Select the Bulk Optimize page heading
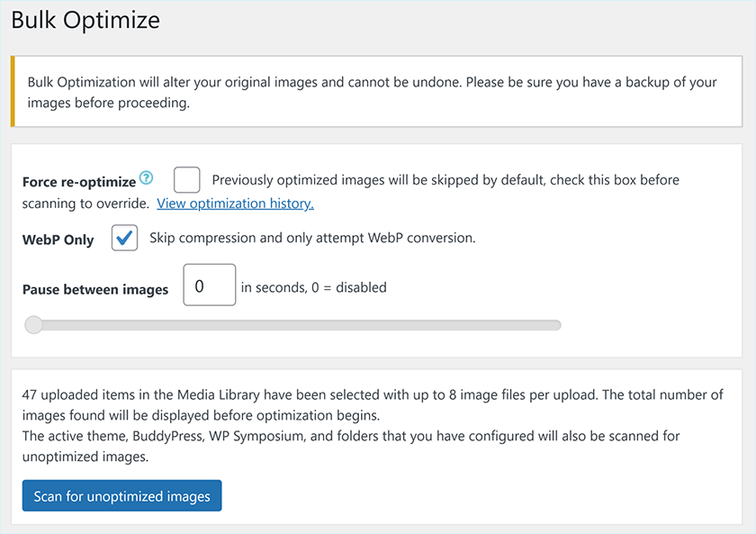Viewport: 756px width, 534px height. pyautogui.click(x=85, y=19)
